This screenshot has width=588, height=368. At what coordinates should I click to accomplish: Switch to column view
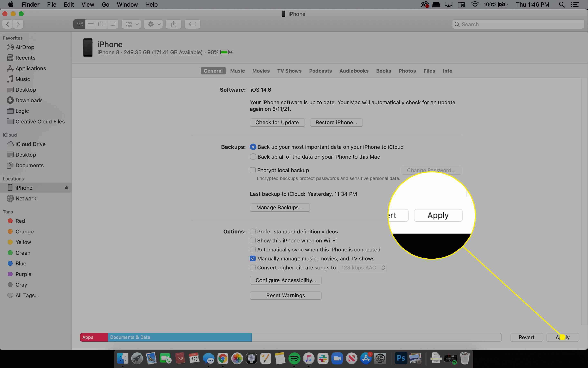coord(102,24)
